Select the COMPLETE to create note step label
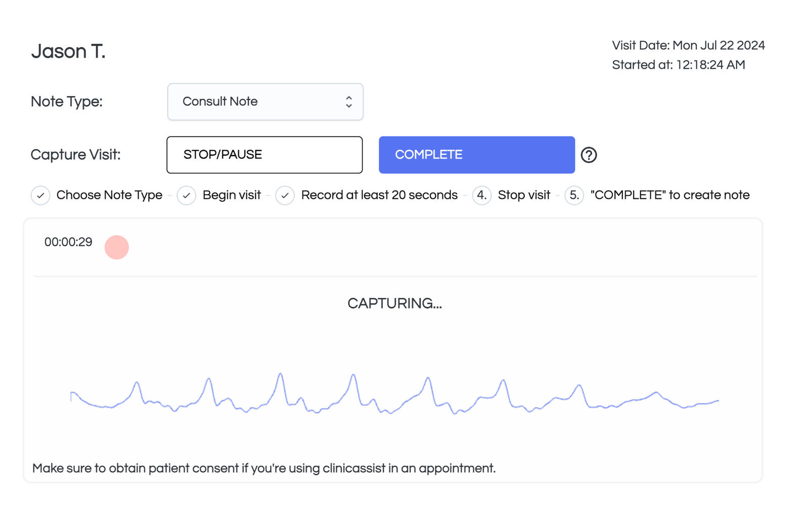The width and height of the screenshot is (809, 532). pos(669,195)
